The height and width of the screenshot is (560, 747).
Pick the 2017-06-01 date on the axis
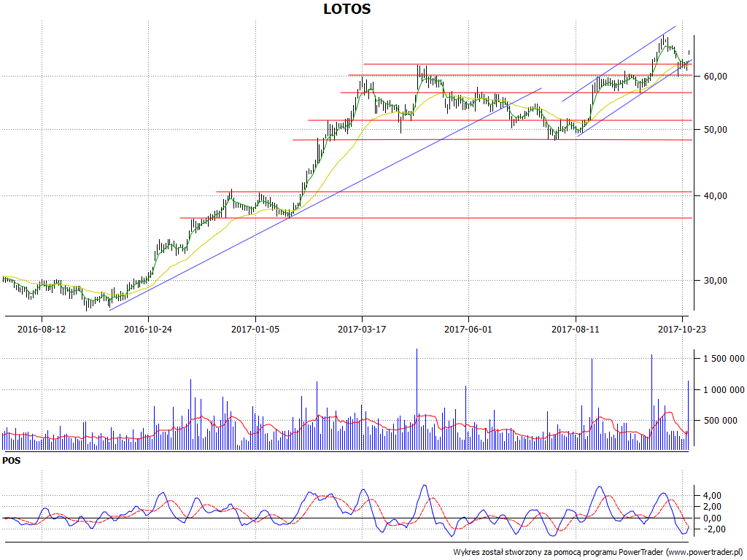point(469,329)
